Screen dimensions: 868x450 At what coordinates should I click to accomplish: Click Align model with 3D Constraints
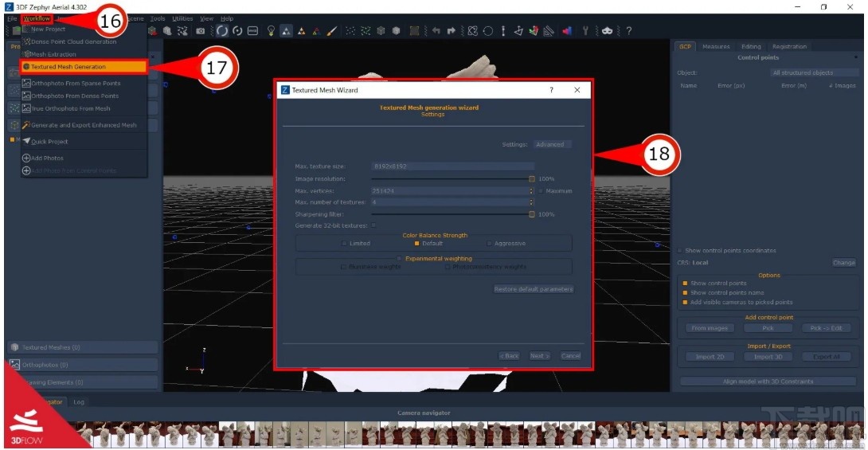pyautogui.click(x=768, y=382)
